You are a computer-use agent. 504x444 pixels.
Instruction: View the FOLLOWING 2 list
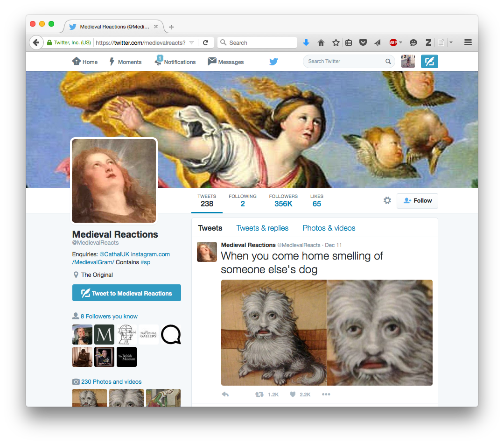pyautogui.click(x=242, y=201)
